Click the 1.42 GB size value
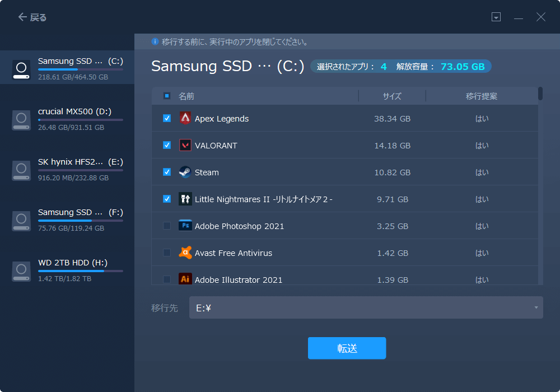This screenshot has height=392, width=560. click(393, 253)
